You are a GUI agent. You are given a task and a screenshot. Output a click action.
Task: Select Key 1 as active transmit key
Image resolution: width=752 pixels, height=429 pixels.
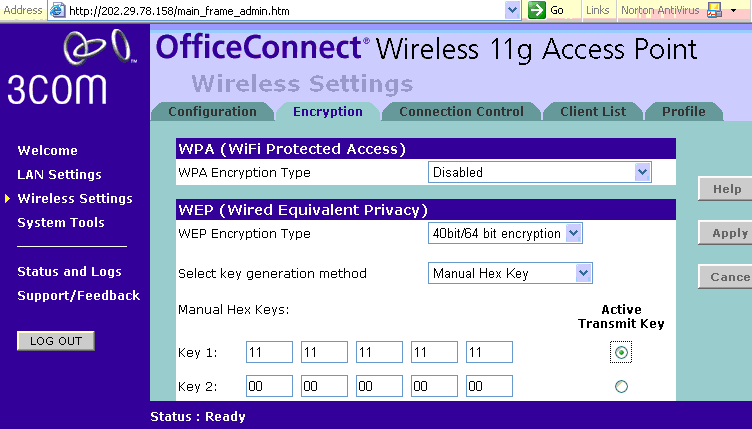(x=622, y=353)
